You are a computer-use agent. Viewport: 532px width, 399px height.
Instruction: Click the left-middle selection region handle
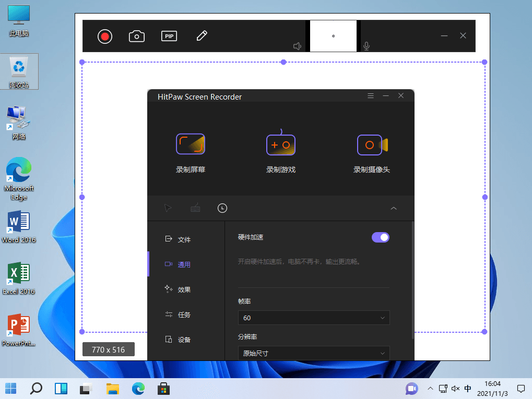(82, 197)
